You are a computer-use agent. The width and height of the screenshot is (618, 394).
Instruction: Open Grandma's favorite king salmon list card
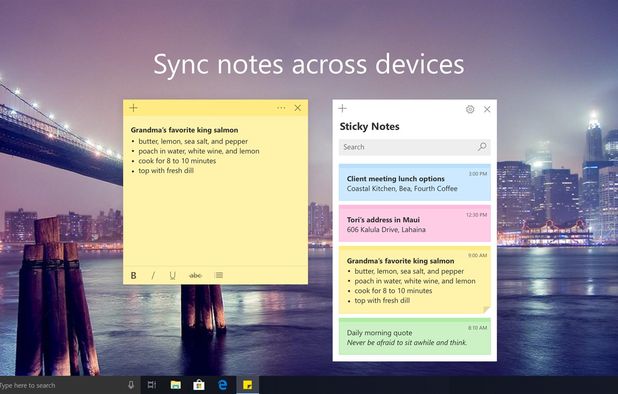(415, 280)
